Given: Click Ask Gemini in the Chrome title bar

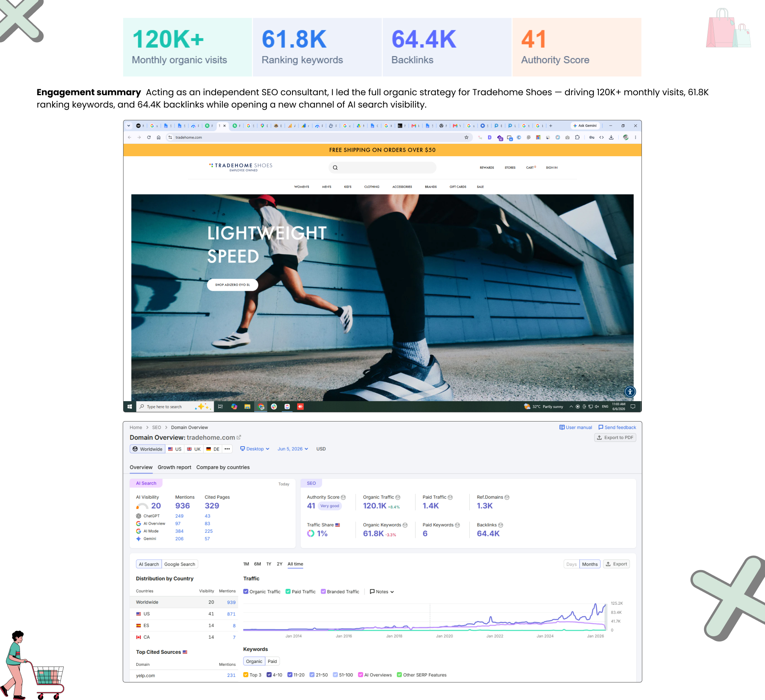Looking at the screenshot, I should click(585, 125).
